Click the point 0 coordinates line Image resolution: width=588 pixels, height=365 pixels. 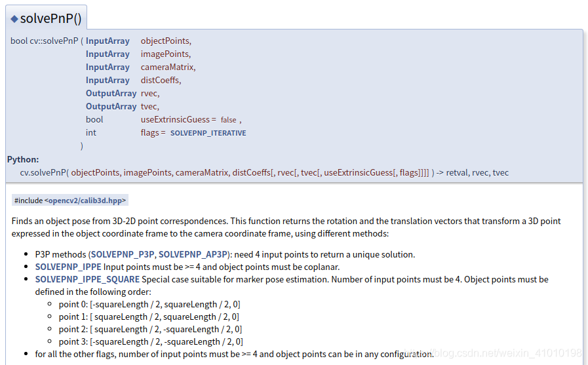click(149, 304)
